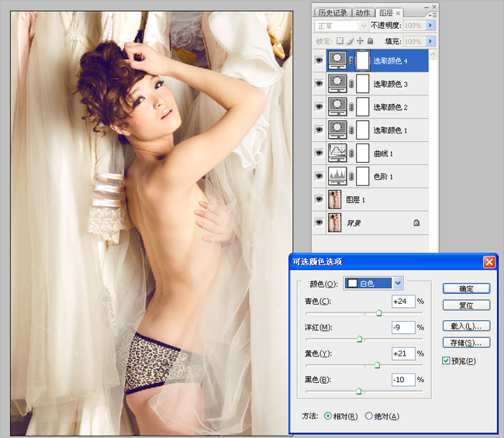Click the 选取颜色 3 adjustment layer icon
Viewport: 504px width, 438px height.
coord(337,84)
